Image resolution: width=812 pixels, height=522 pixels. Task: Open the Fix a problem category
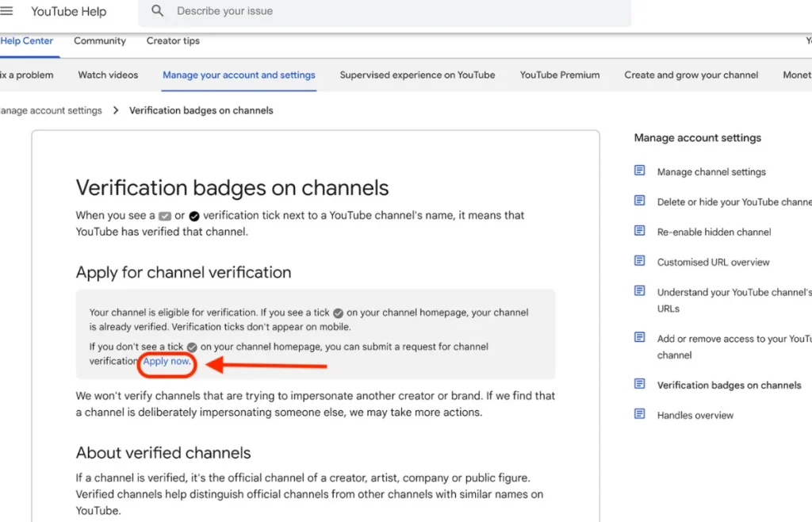coord(26,75)
